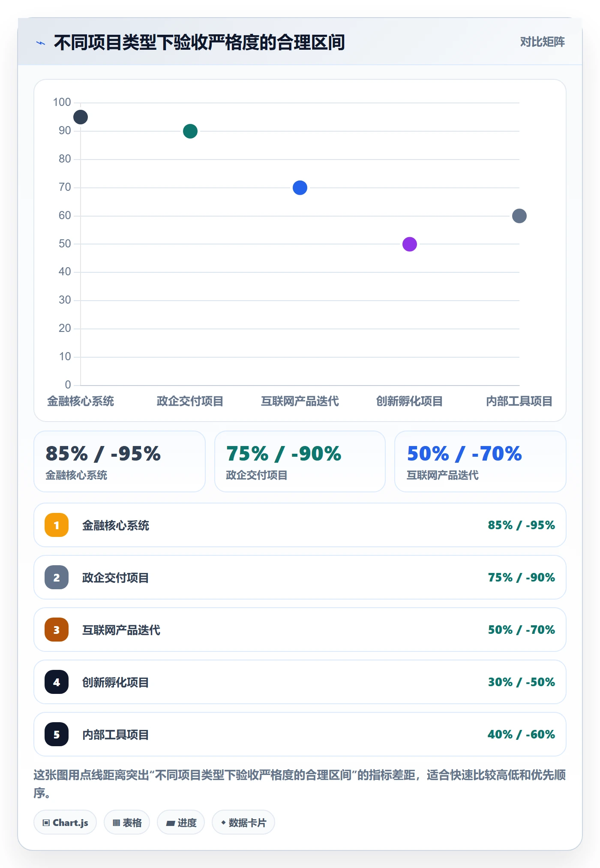Click the 40% / -60% value

522,734
